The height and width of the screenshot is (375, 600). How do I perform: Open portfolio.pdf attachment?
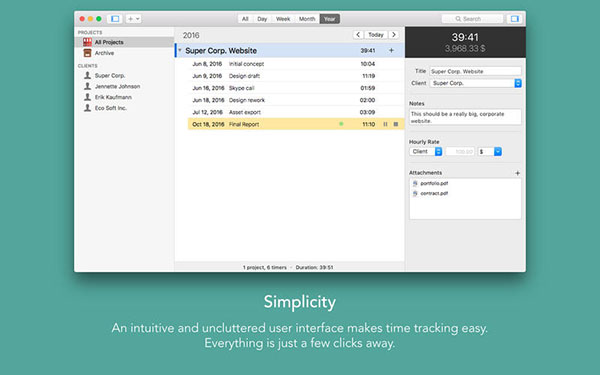tap(434, 183)
